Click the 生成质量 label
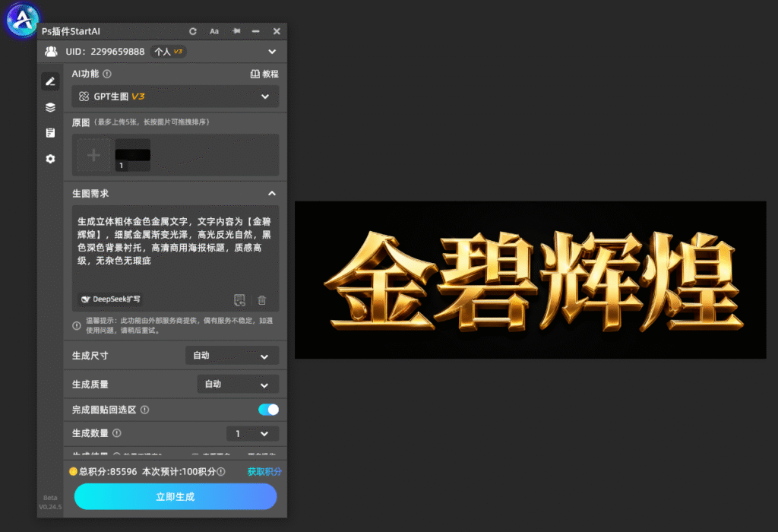The height and width of the screenshot is (532, 778). pos(90,384)
